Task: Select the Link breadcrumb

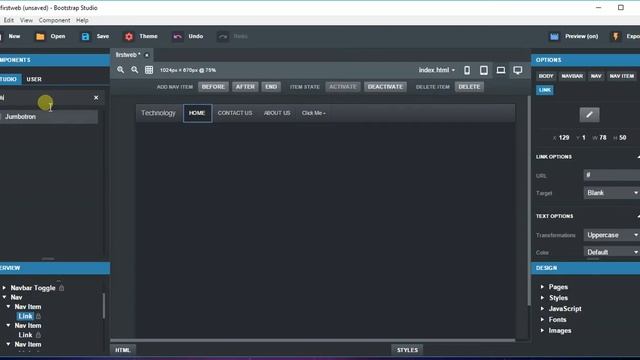Action: 544,90
